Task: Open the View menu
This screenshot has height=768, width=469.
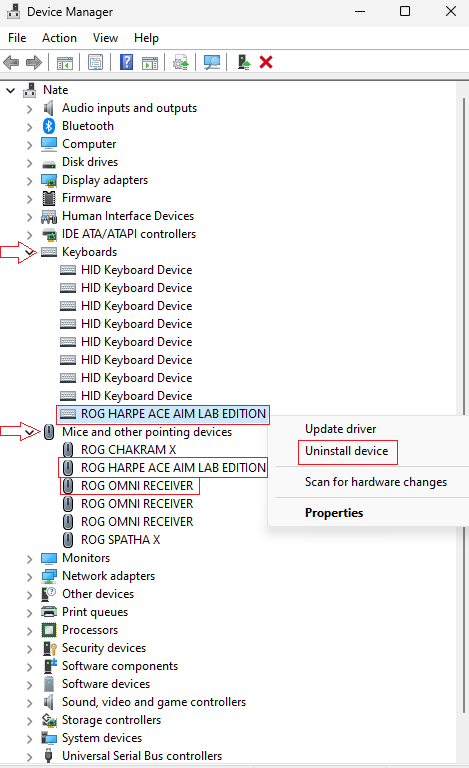Action: click(105, 38)
